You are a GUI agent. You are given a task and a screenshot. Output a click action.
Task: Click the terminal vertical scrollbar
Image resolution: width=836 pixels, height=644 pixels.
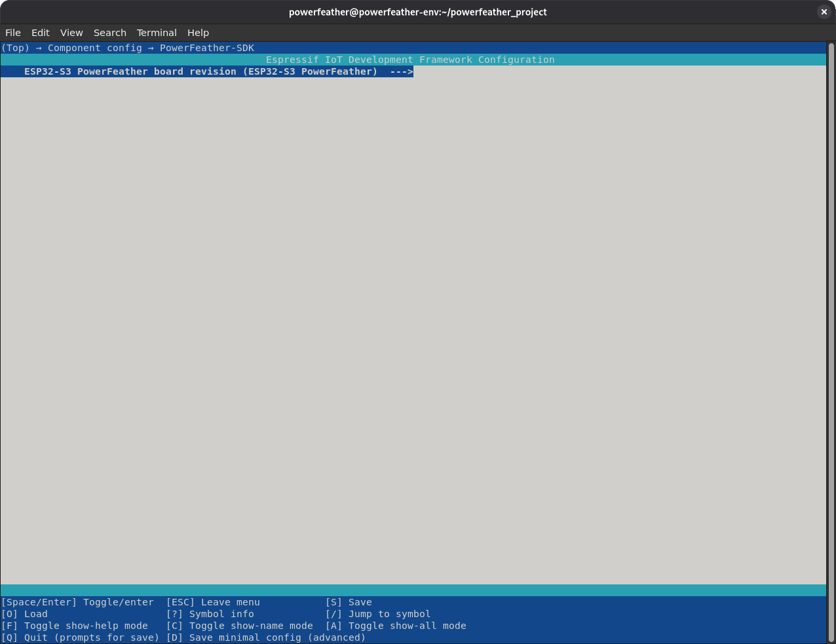point(831,342)
